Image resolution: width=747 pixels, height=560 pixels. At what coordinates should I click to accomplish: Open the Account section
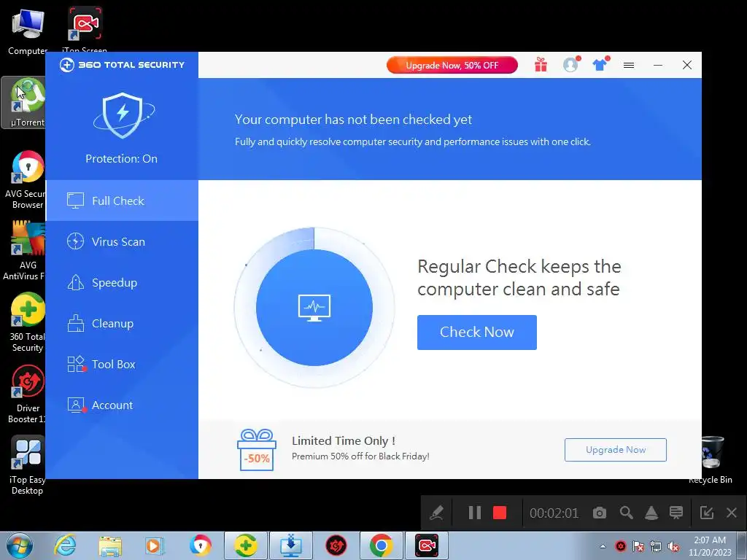[122, 405]
